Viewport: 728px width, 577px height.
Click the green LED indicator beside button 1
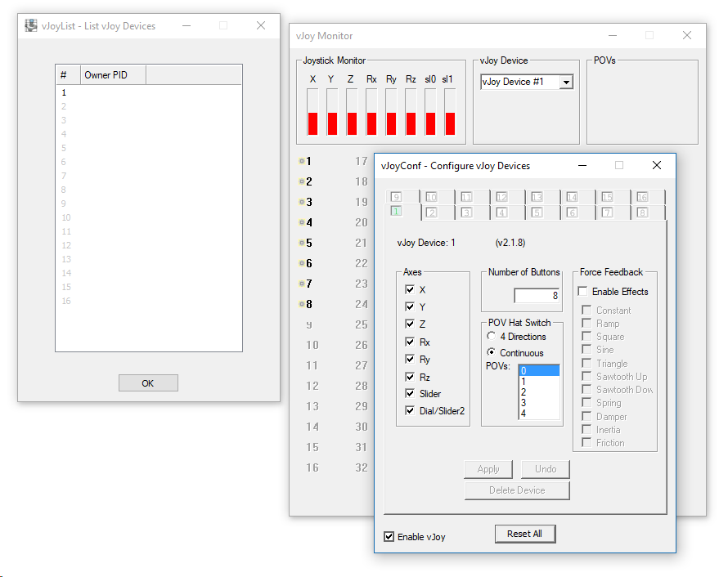302,161
